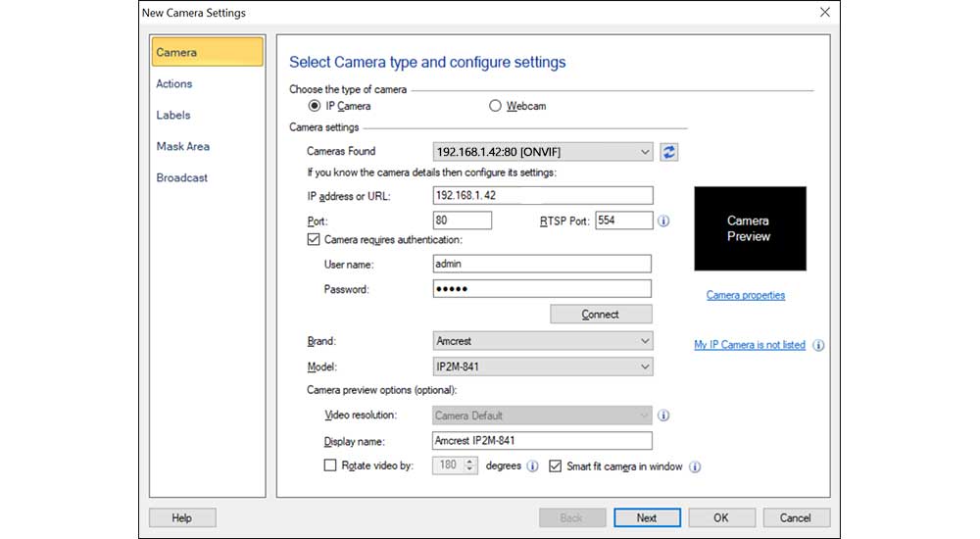The width and height of the screenshot is (980, 539).
Task: Click info icon after rotate degrees
Action: point(533,466)
